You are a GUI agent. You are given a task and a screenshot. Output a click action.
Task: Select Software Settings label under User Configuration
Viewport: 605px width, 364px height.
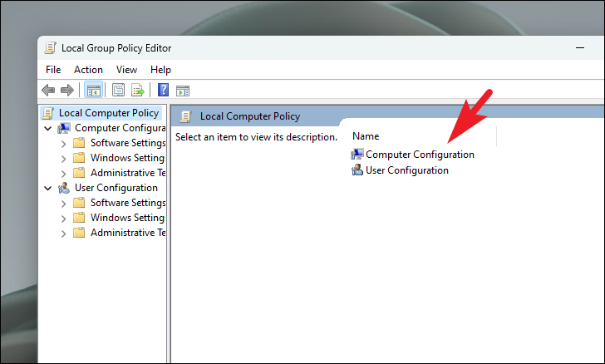click(x=128, y=203)
